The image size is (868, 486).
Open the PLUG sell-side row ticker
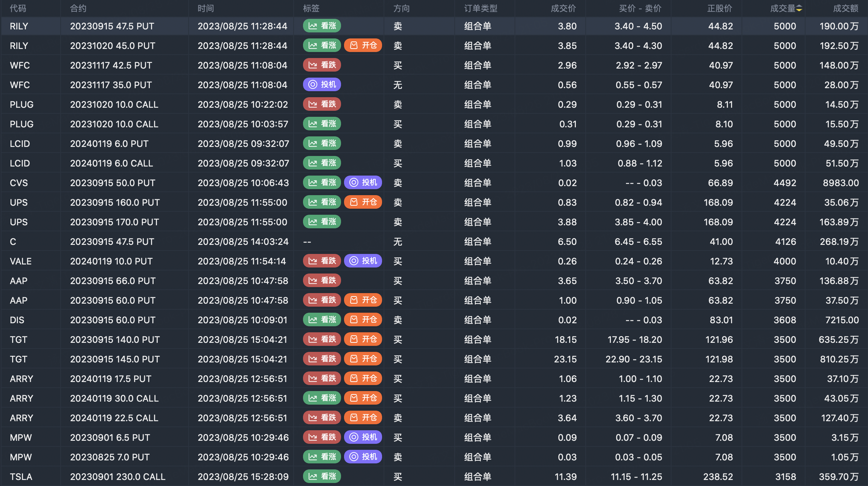[21, 104]
